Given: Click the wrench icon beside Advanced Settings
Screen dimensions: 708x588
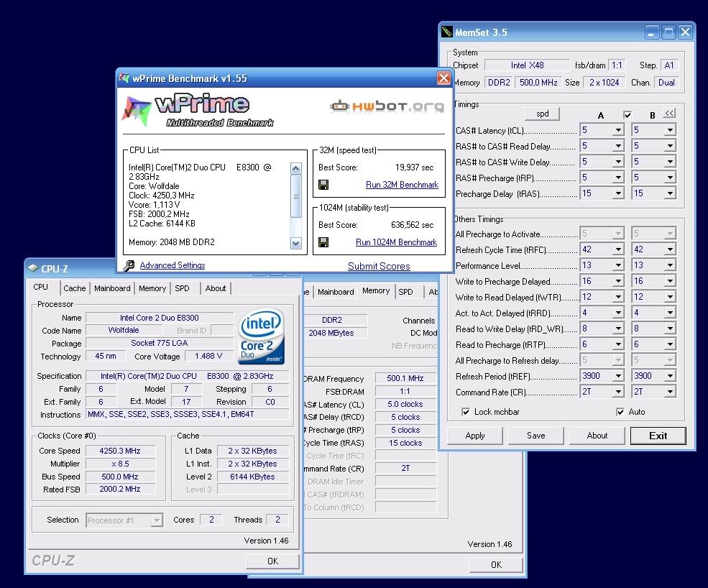Looking at the screenshot, I should click(129, 265).
